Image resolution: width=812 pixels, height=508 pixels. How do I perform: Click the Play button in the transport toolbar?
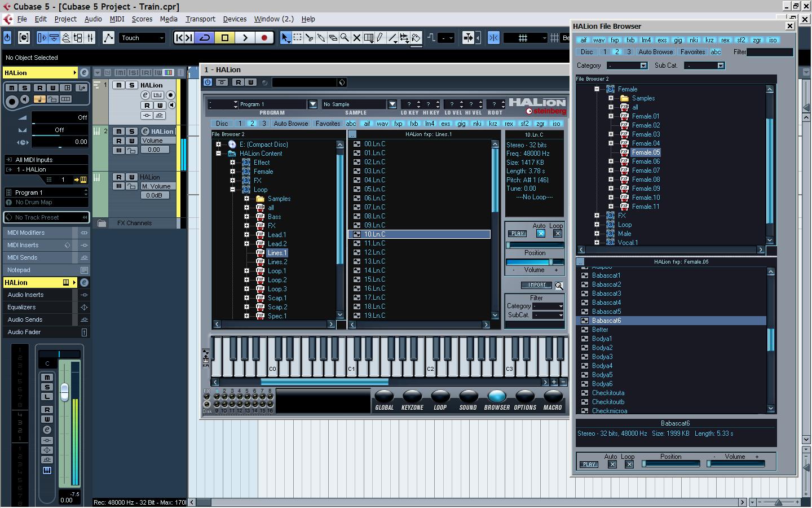pyautogui.click(x=245, y=38)
